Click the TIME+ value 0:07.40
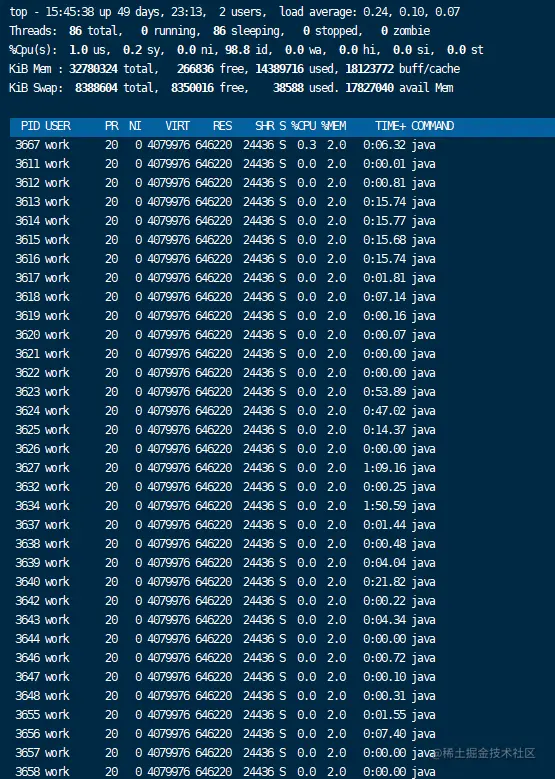The image size is (555, 779). [x=385, y=734]
